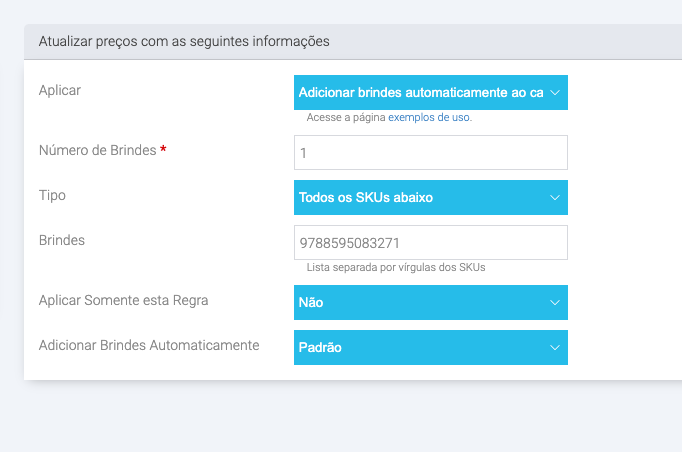Click the 'Tipo' field label
The width and height of the screenshot is (682, 452).
coord(52,195)
